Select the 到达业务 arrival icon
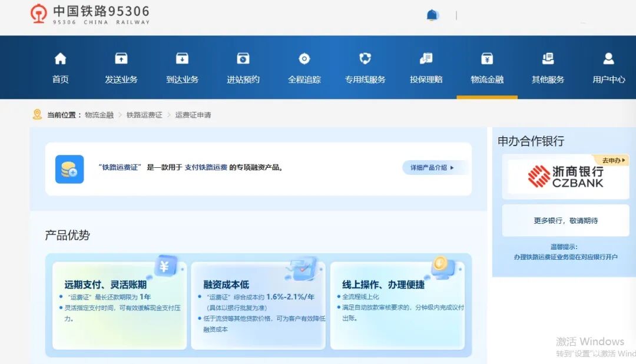Screen dimensions: 636x364 (182, 59)
